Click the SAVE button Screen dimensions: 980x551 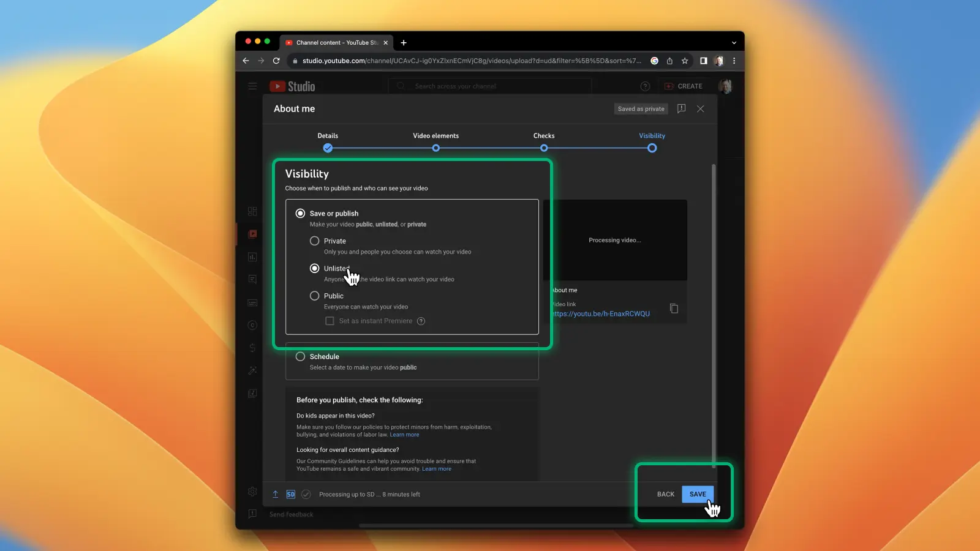click(698, 494)
